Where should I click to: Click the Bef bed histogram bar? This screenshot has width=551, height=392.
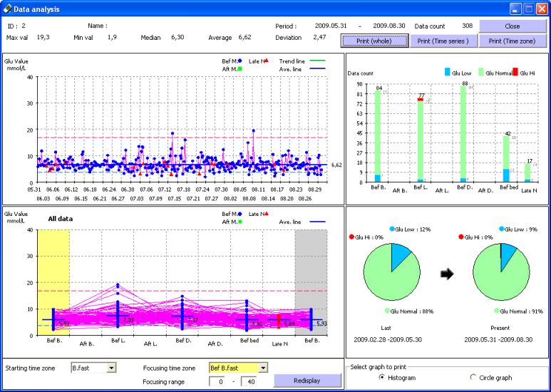[x=506, y=160]
